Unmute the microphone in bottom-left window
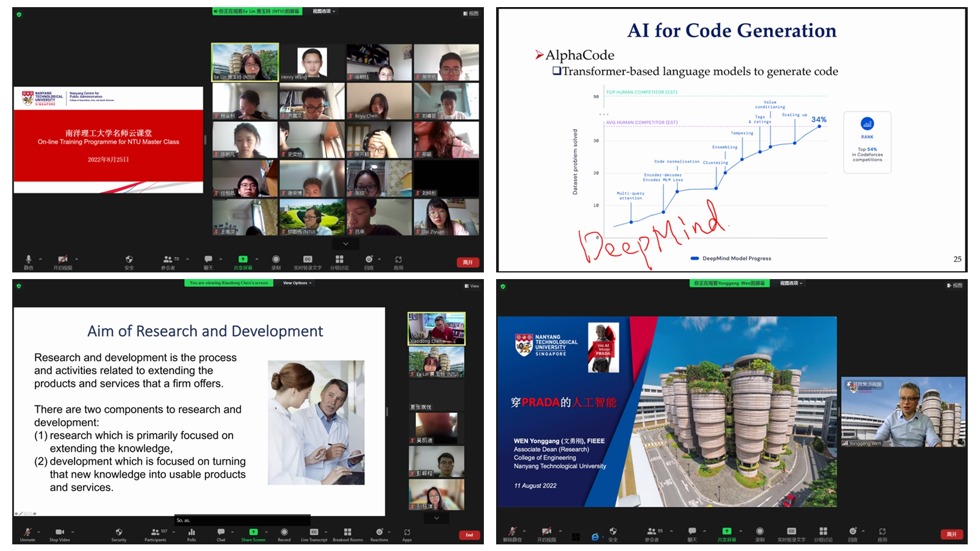Screen dimensions: 980x551 coord(28,532)
